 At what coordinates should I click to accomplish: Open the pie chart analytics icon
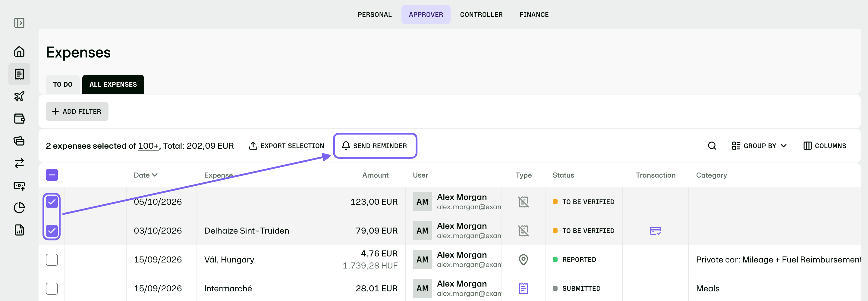click(x=19, y=208)
